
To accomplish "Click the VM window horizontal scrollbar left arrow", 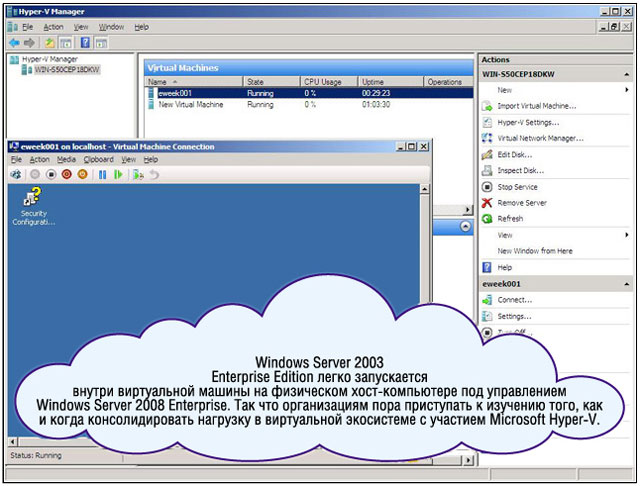I will click(x=13, y=442).
